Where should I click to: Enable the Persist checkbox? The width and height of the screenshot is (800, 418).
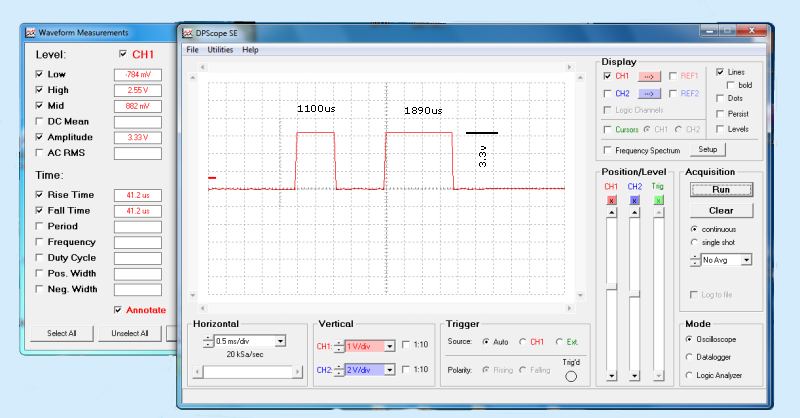point(720,113)
